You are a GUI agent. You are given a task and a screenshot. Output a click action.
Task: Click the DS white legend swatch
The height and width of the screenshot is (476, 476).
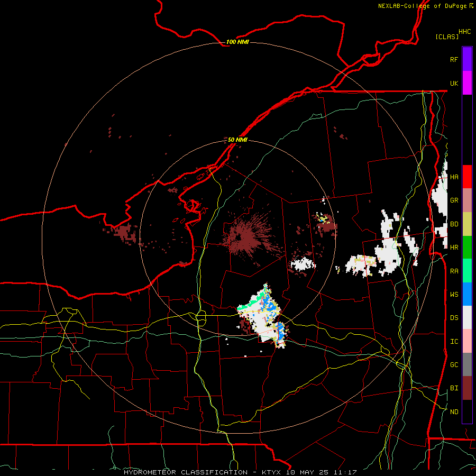(x=467, y=317)
